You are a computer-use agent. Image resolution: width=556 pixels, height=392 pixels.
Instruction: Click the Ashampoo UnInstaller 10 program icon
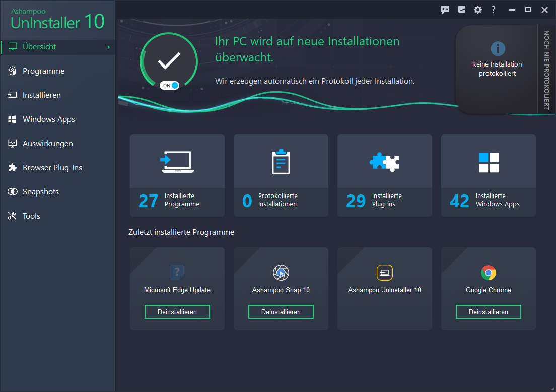click(384, 273)
